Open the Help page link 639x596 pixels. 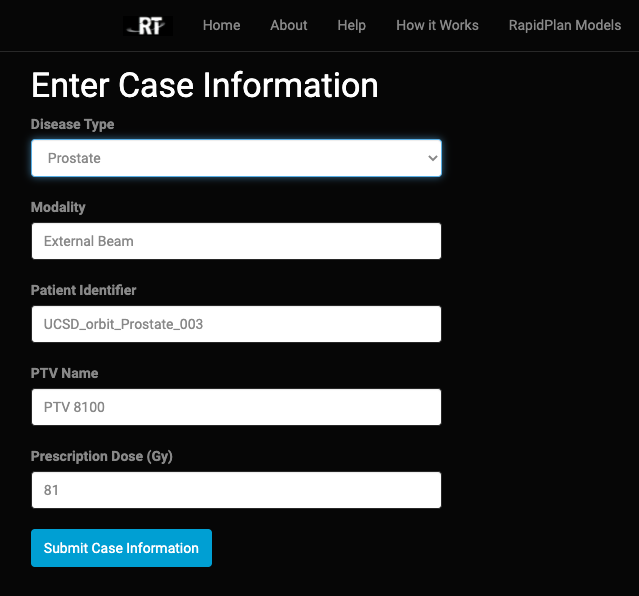click(x=351, y=25)
